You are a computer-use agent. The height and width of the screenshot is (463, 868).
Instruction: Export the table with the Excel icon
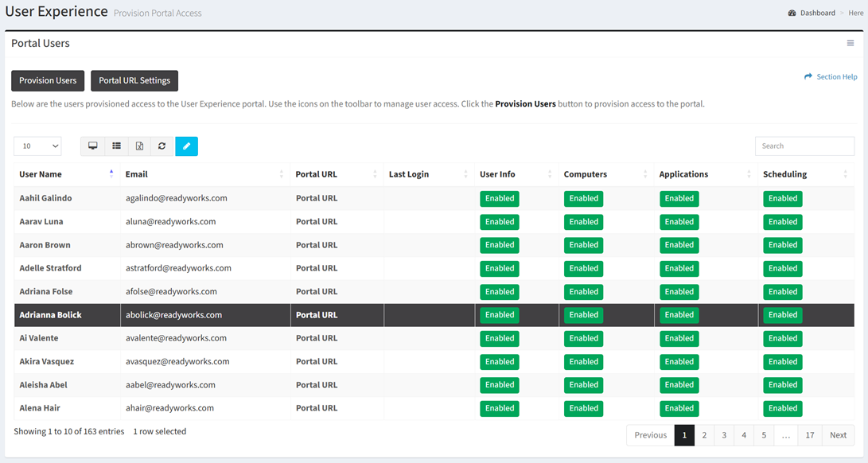(x=139, y=146)
